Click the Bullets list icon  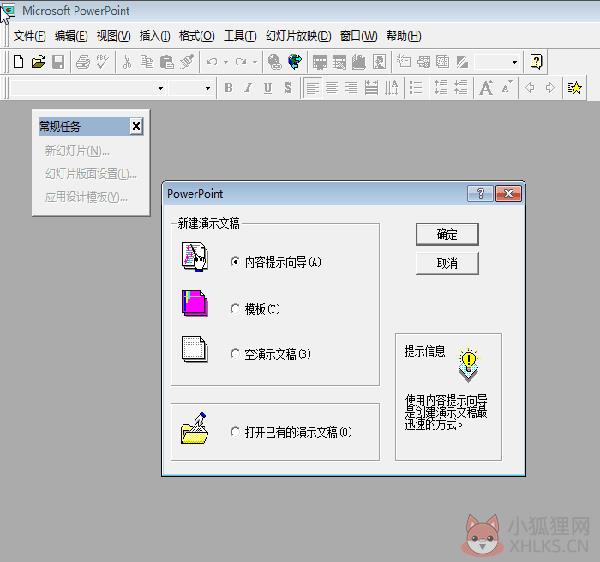click(x=416, y=88)
